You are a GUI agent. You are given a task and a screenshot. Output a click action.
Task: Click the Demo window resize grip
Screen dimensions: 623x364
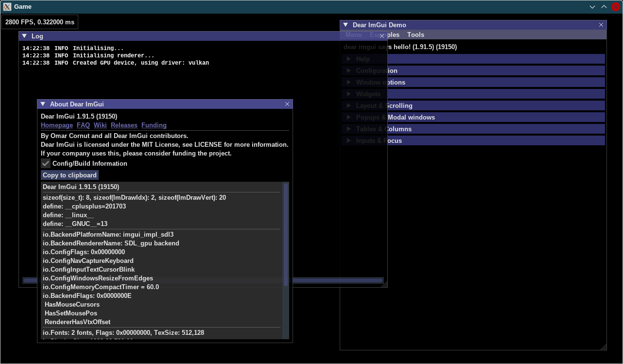[x=603, y=346]
